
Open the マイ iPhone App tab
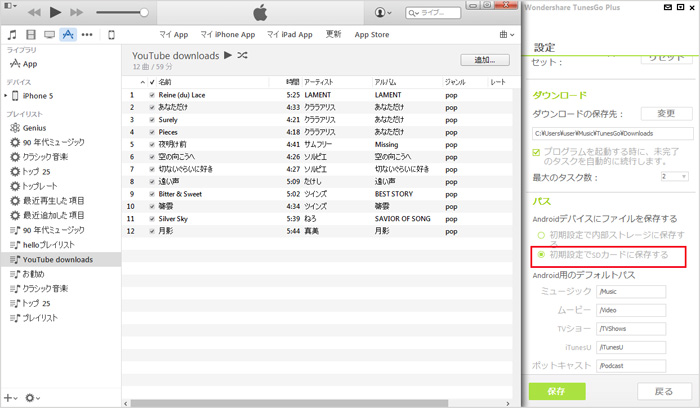coord(228,34)
